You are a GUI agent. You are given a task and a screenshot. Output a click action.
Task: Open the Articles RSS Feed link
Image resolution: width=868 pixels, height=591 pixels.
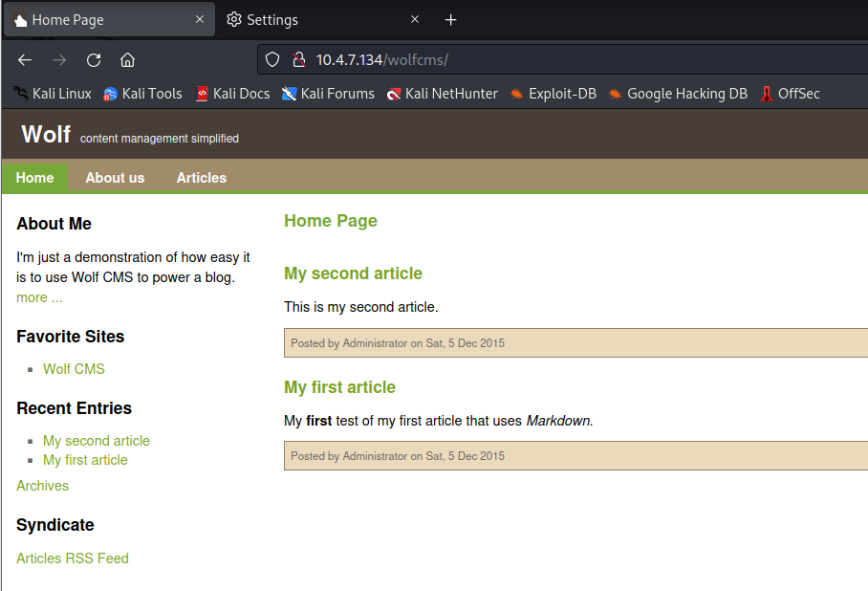tap(73, 558)
